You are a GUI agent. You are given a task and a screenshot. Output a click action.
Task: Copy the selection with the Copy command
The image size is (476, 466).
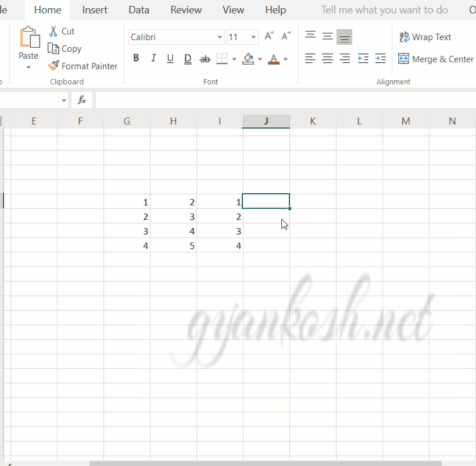point(64,49)
